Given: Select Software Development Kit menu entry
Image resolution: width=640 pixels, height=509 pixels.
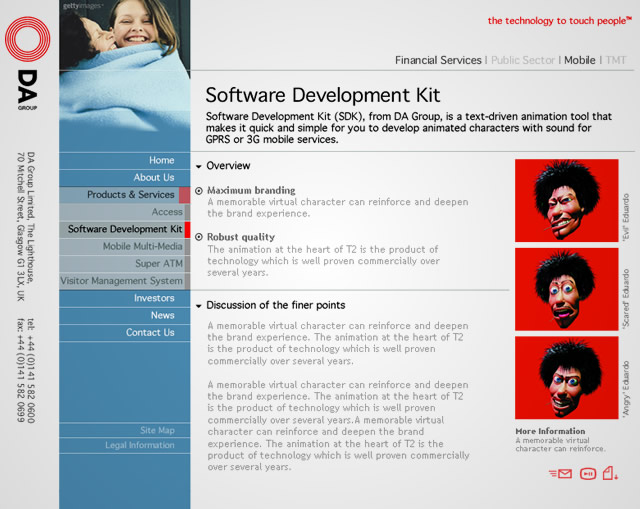Looking at the screenshot, I should [x=124, y=229].
